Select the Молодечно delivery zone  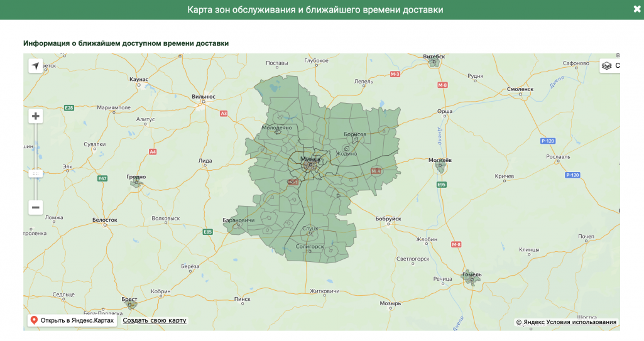click(x=277, y=127)
